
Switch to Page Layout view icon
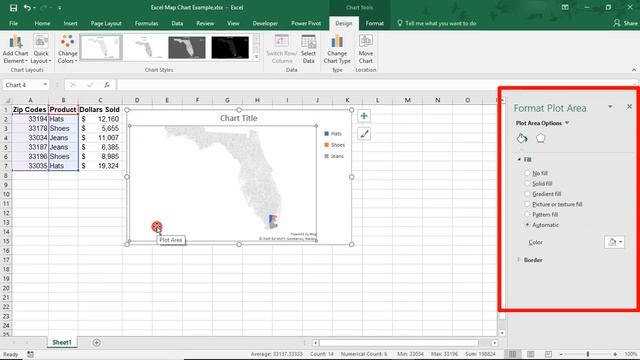click(530, 354)
